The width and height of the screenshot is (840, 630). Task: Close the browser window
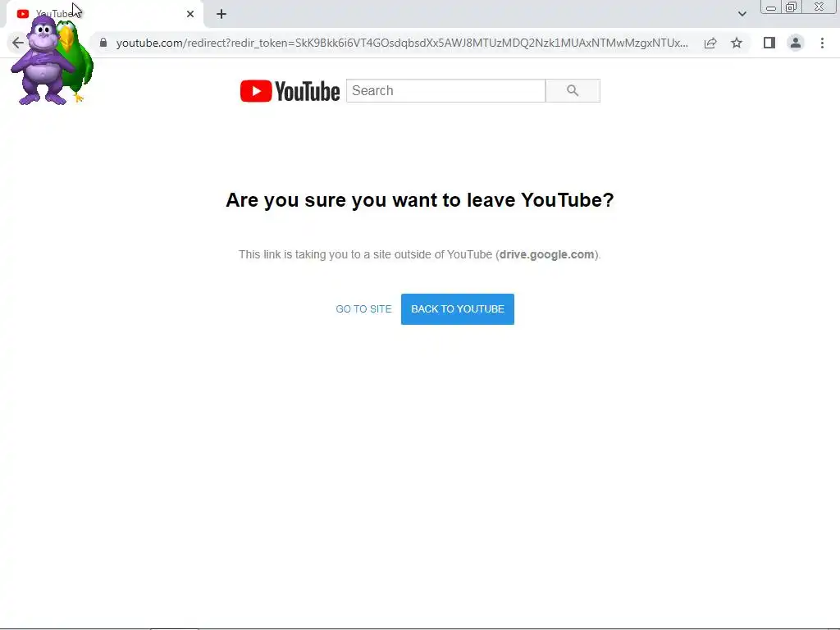pos(819,7)
